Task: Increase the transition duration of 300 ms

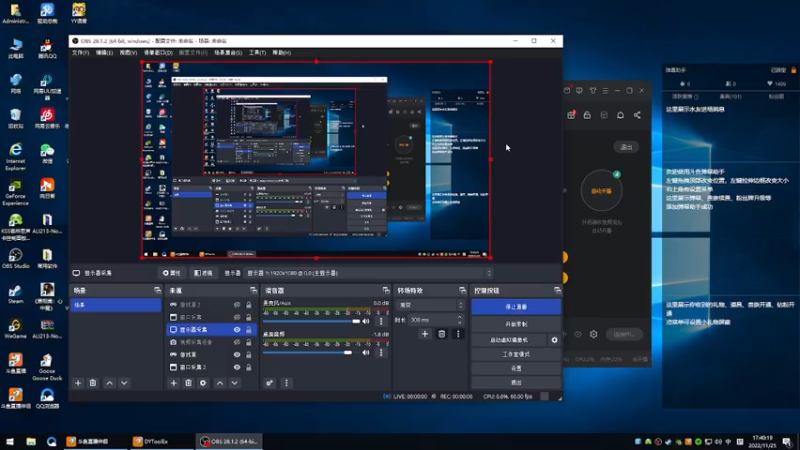Action: [460, 317]
